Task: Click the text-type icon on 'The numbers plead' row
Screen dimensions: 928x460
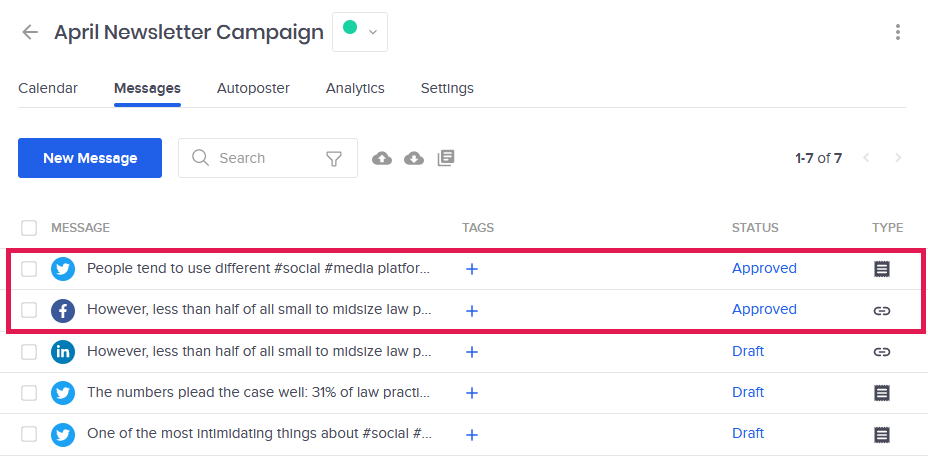Action: click(x=882, y=393)
